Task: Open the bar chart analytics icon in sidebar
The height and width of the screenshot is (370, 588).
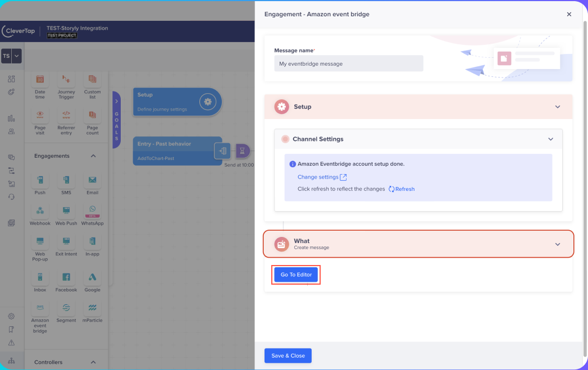Action: (x=11, y=118)
